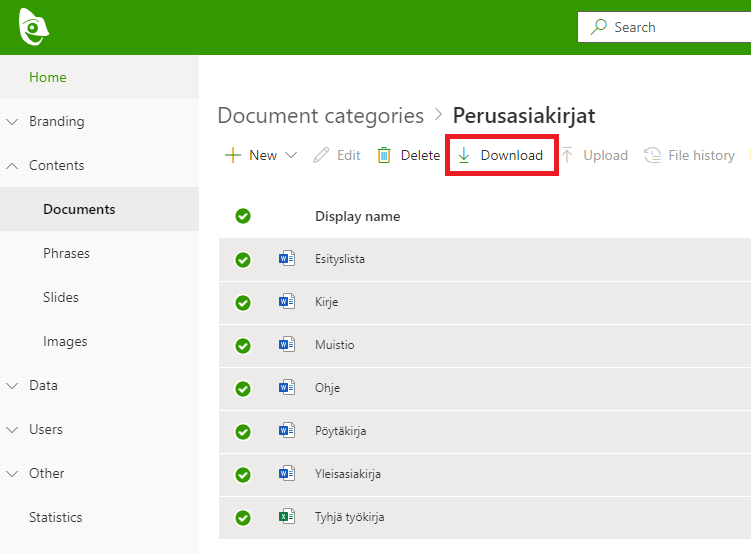Go to Statistics in the sidebar
Image resolution: width=751 pixels, height=554 pixels.
tap(55, 517)
